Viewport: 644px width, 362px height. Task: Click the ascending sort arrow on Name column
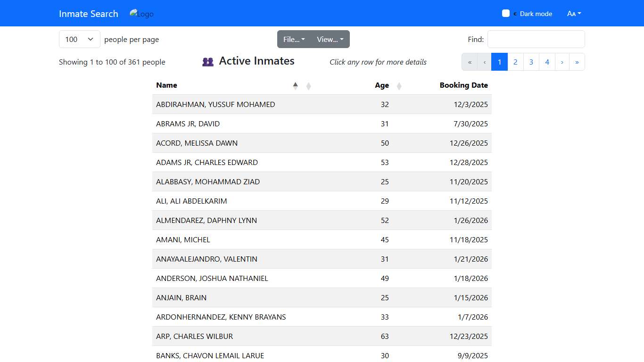coord(296,85)
